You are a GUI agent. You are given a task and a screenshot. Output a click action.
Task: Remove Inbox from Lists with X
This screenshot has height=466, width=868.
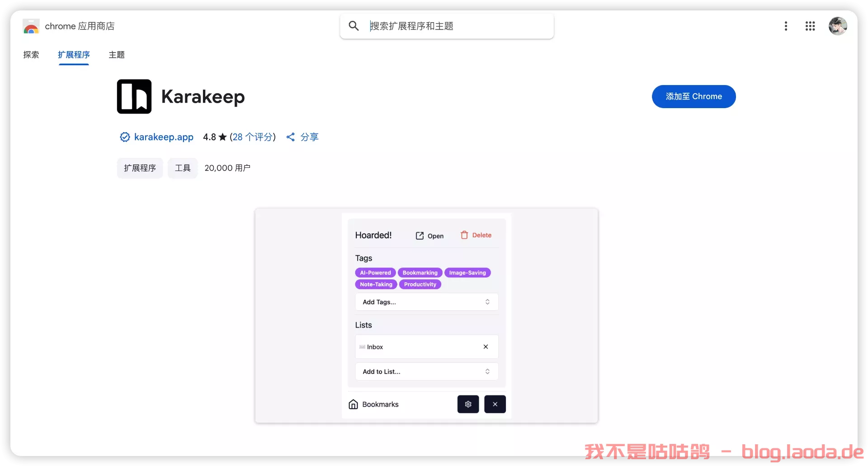pyautogui.click(x=486, y=347)
